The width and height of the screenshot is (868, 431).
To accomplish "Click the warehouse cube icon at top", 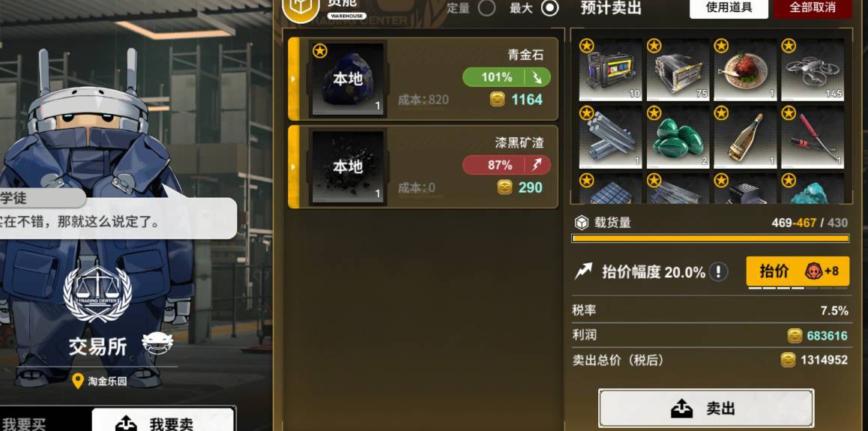I will (x=301, y=7).
